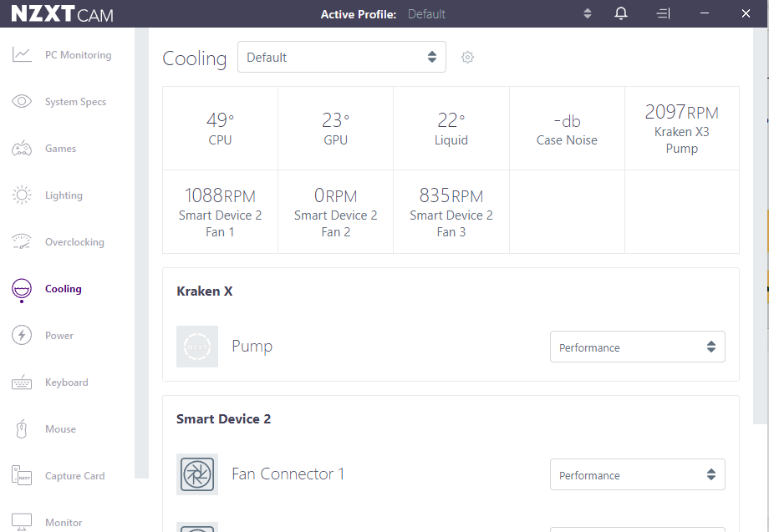Go to System Specs section

(x=75, y=101)
